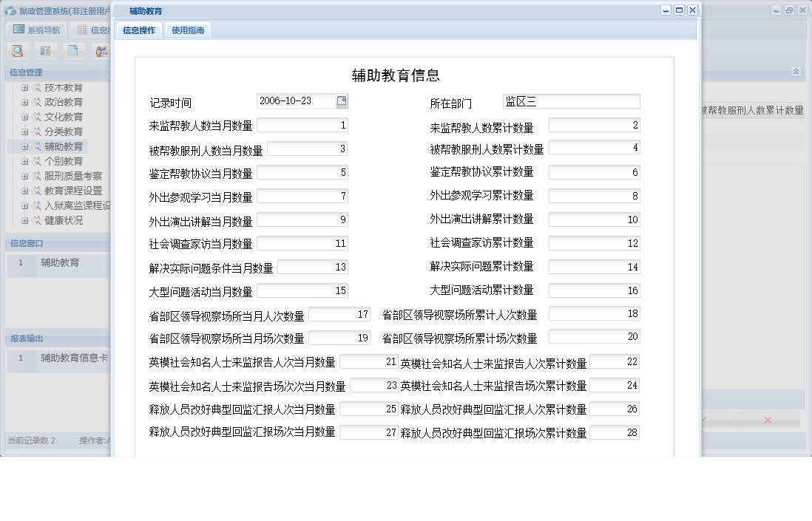Viewport: 812px width, 521px height.
Task: Click the blank document toolbar icon
Action: 72,51
